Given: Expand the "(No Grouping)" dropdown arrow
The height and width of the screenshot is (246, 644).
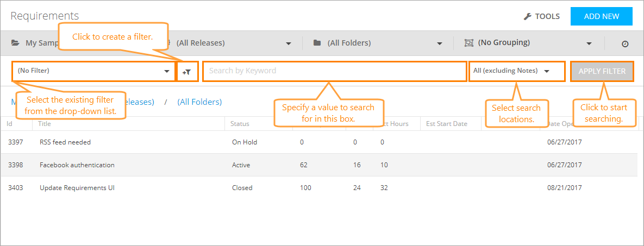Looking at the screenshot, I should (x=589, y=43).
